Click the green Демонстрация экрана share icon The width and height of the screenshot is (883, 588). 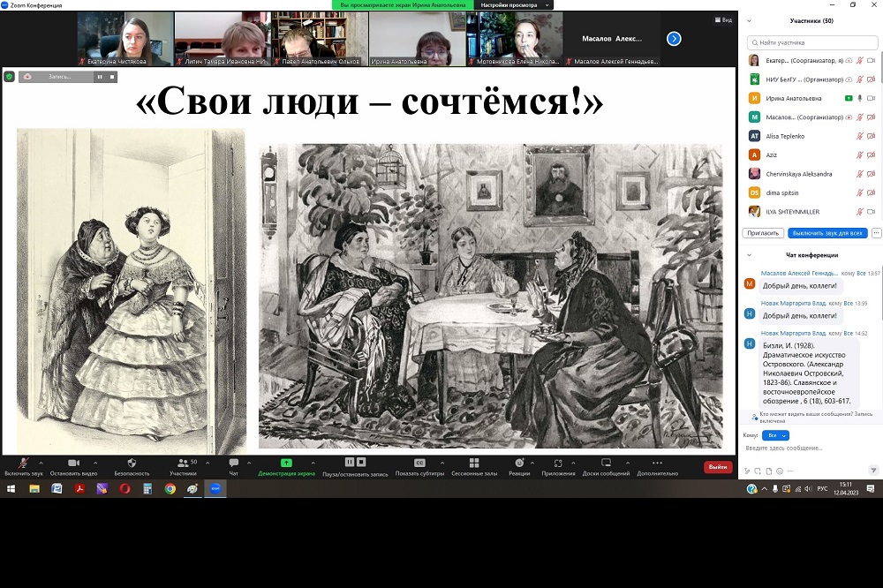(286, 464)
